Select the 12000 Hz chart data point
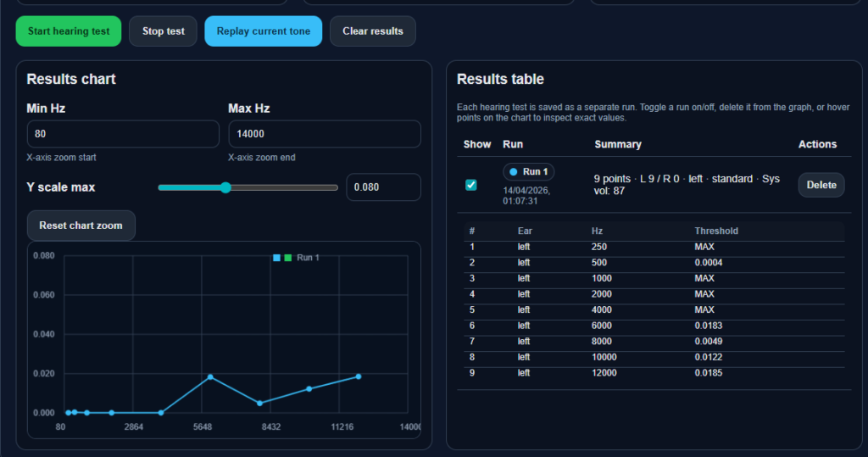 click(359, 376)
